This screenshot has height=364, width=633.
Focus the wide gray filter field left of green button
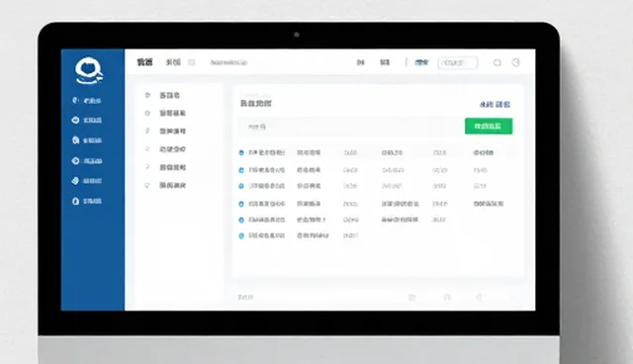(x=351, y=127)
